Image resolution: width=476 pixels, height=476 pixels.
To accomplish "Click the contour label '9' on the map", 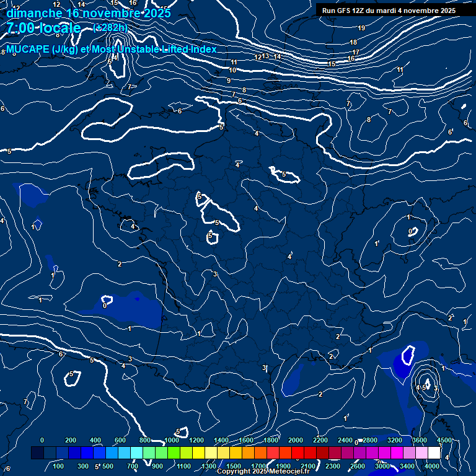I will (229, 81).
